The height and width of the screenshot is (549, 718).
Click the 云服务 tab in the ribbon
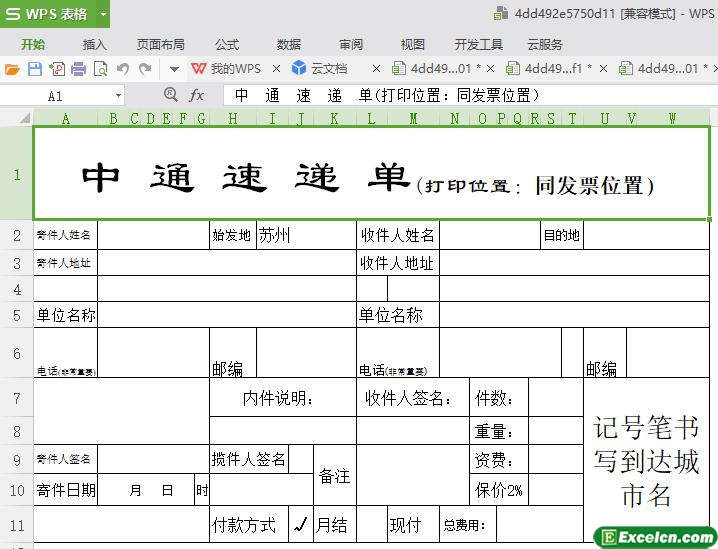click(545, 44)
